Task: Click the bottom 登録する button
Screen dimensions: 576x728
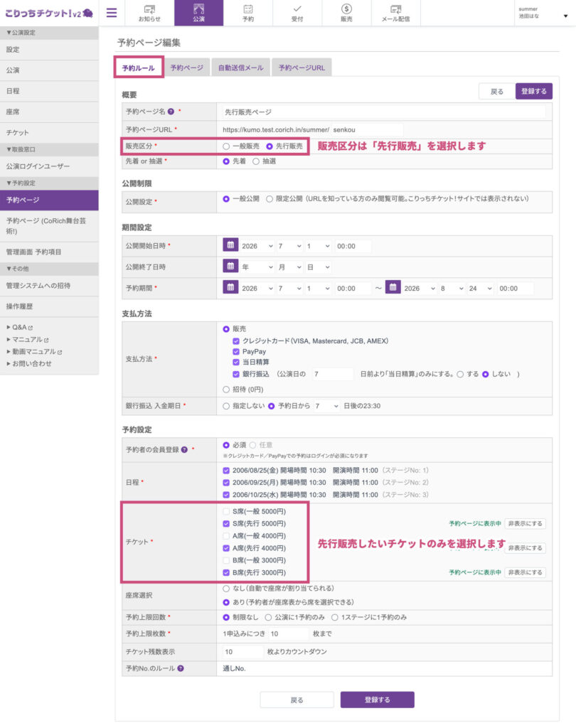Action: pyautogui.click(x=377, y=700)
